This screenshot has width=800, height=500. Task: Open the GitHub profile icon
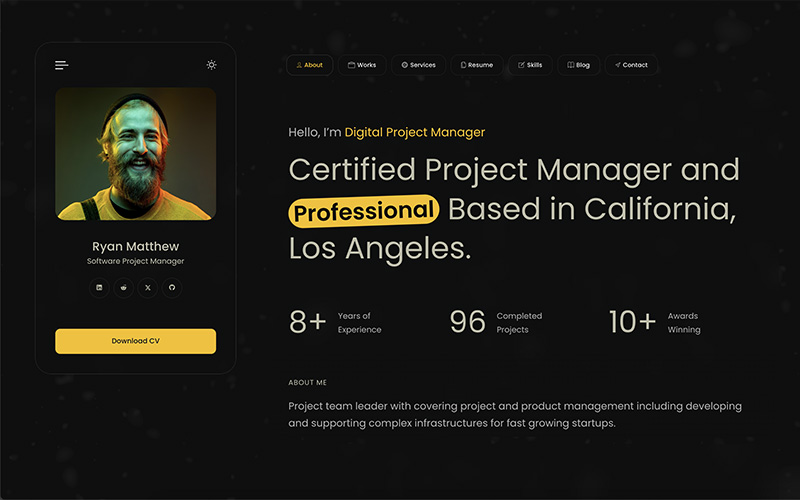coord(172,288)
